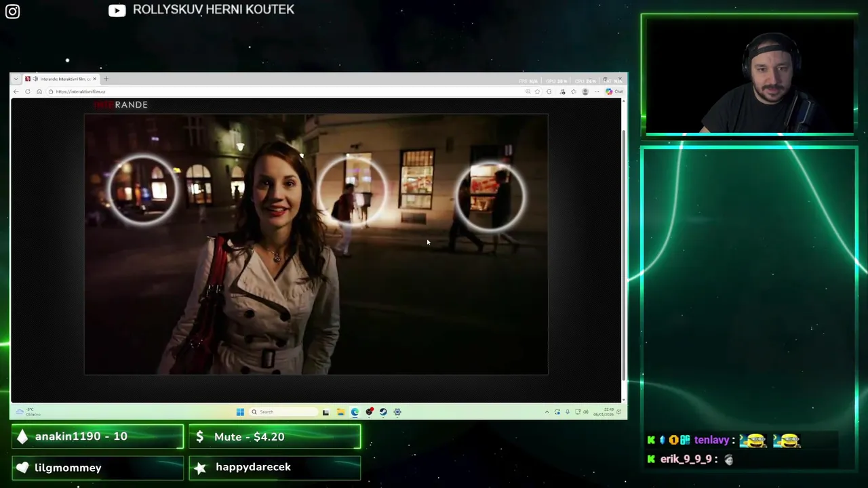Image resolution: width=868 pixels, height=488 pixels.
Task: Switch to the Interande: Interaktivní film tab
Action: coord(61,79)
